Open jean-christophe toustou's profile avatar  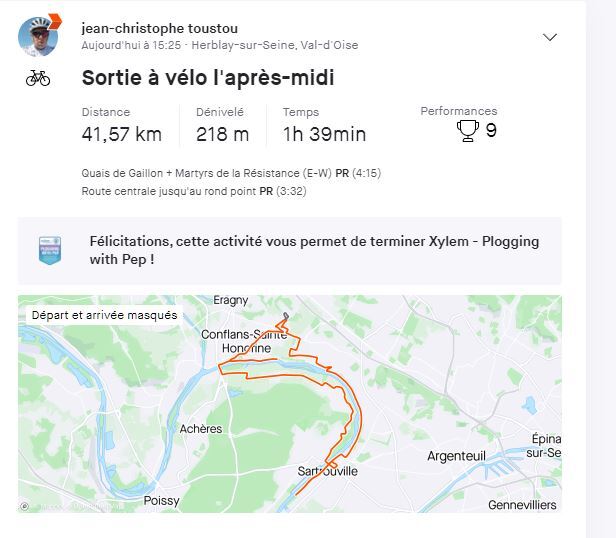point(37,37)
